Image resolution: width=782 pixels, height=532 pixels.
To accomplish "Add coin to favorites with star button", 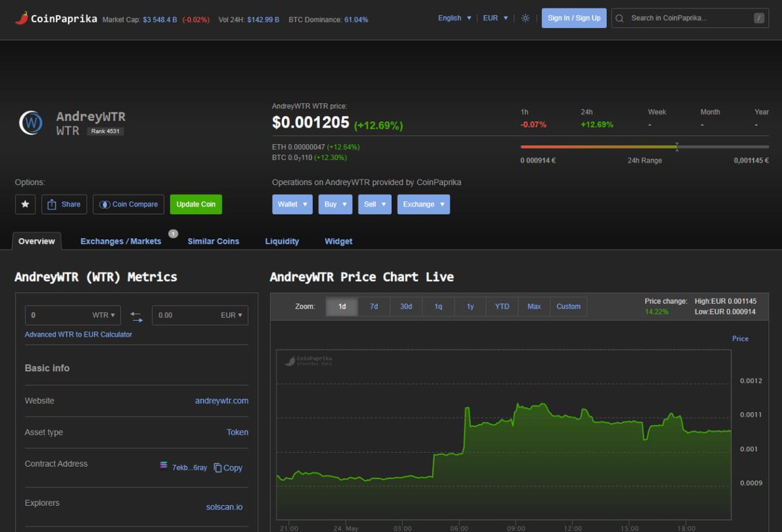I will click(25, 204).
